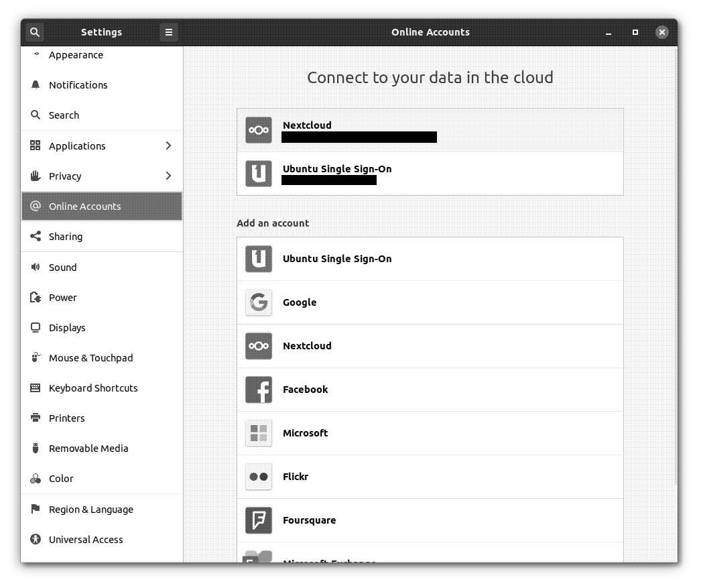Click the Privacy hand icon
The height and width of the screenshot is (588, 701).
click(x=36, y=176)
